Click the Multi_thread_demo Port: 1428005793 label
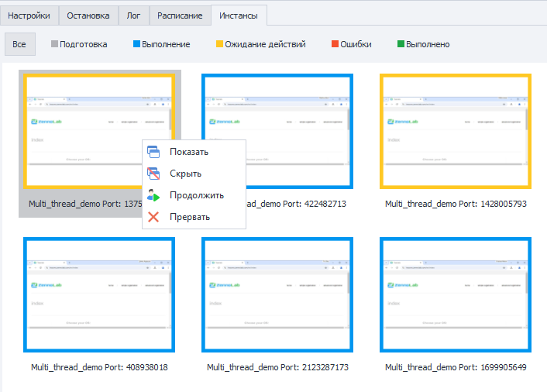Viewport: 547px width, 392px height. click(x=456, y=204)
